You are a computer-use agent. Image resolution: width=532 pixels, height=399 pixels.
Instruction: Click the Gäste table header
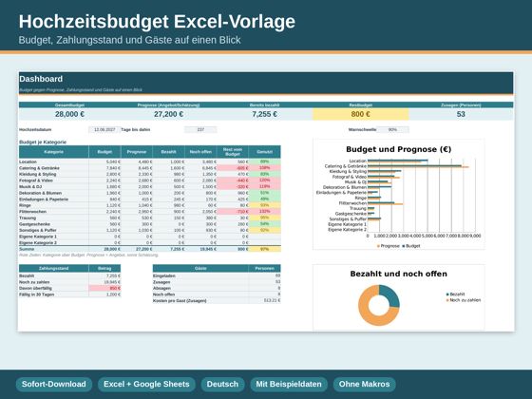(x=200, y=268)
